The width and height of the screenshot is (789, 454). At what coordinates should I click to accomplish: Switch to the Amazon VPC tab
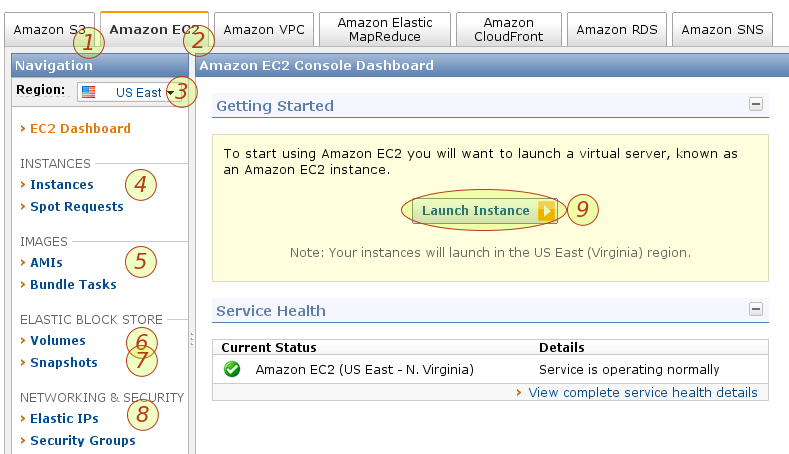point(262,29)
